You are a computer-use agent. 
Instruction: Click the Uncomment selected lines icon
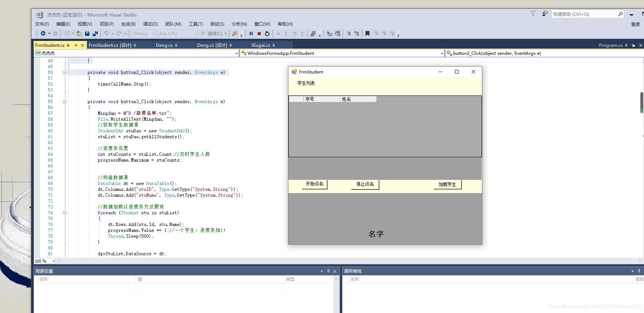(x=357, y=34)
